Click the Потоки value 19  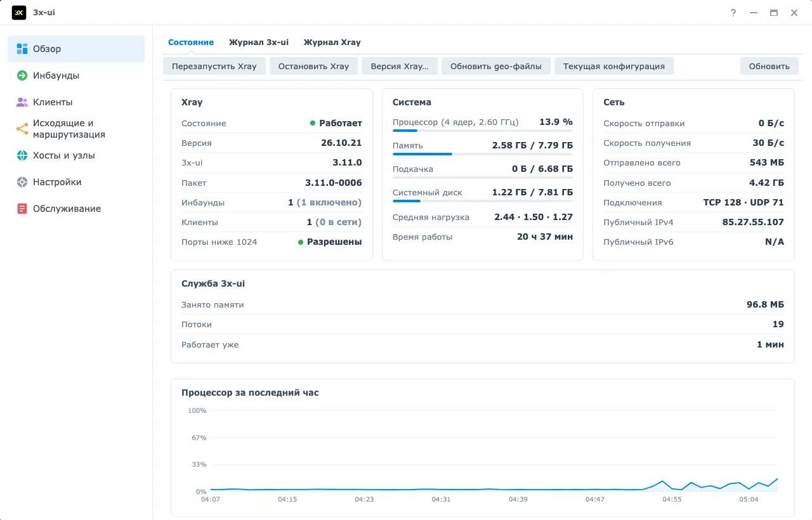click(x=778, y=324)
